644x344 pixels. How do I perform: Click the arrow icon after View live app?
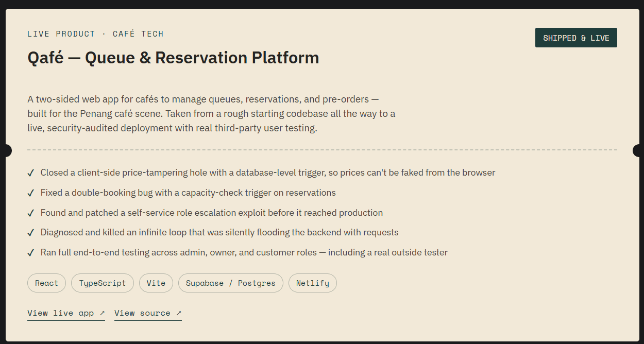(102, 313)
